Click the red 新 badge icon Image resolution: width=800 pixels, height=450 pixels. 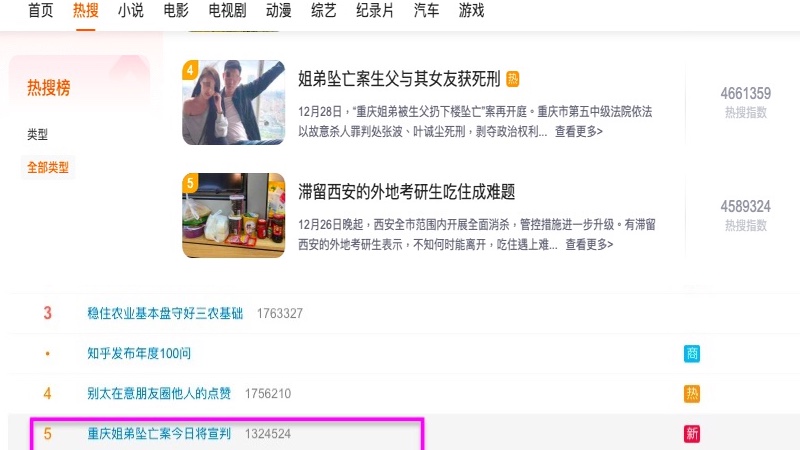click(692, 434)
